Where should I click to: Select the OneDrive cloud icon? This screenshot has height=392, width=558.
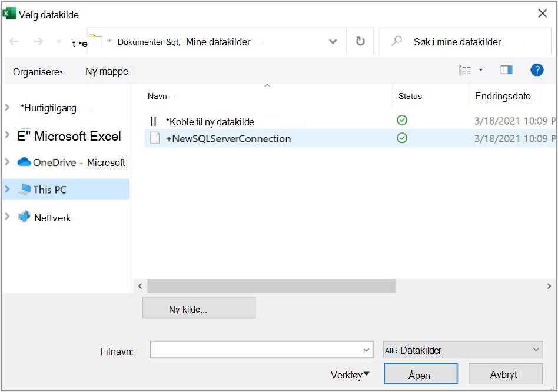tap(24, 162)
